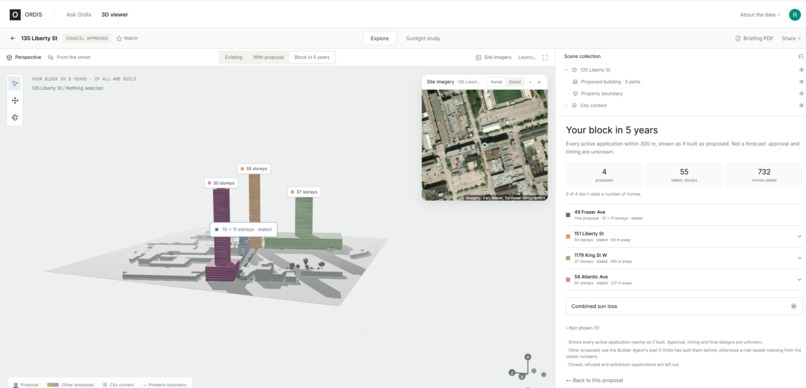Click the Briefing PDF document icon
Viewport: 806px width, 388px height.
(x=738, y=39)
